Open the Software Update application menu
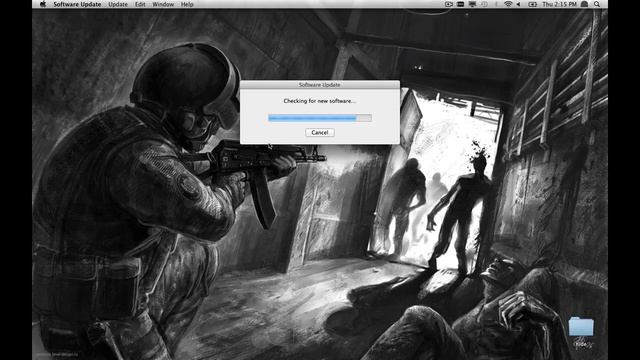Screen dimensions: 640x360 pyautogui.click(x=77, y=4)
